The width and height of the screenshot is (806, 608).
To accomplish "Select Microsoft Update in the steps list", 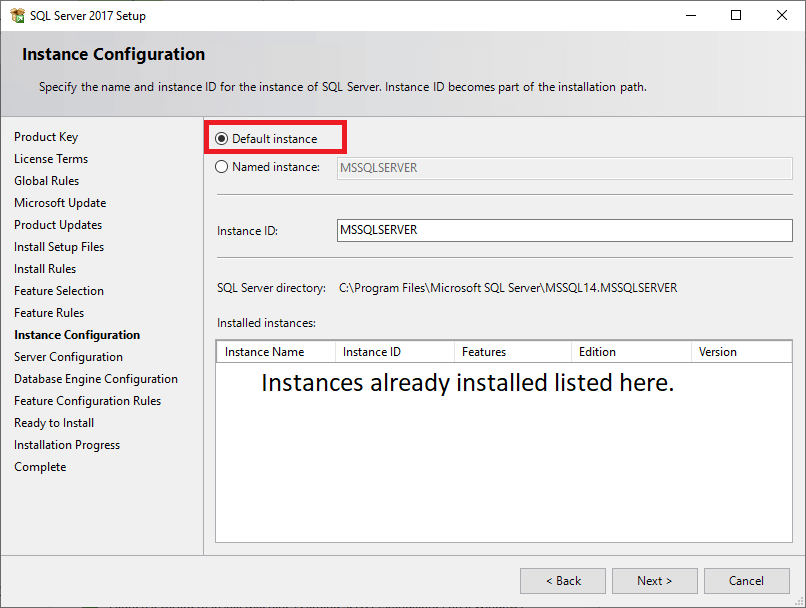I will coord(60,203).
